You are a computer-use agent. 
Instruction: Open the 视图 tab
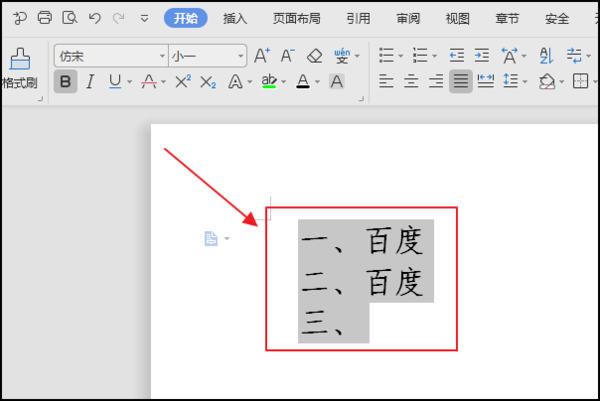click(x=458, y=18)
